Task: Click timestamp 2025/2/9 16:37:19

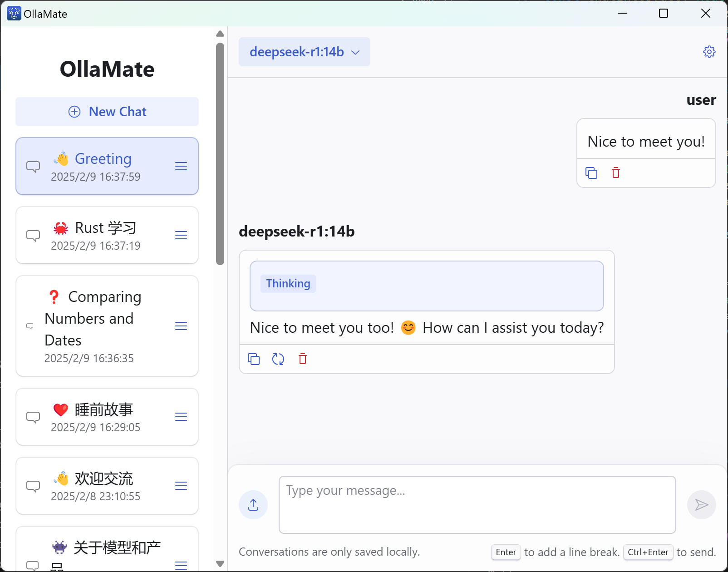Action: coord(96,246)
